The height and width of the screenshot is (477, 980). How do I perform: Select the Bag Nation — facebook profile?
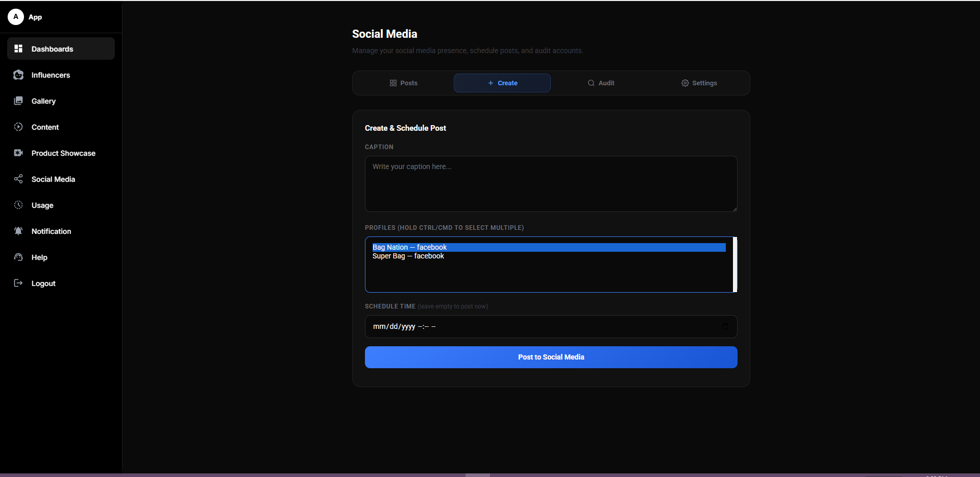(549, 247)
